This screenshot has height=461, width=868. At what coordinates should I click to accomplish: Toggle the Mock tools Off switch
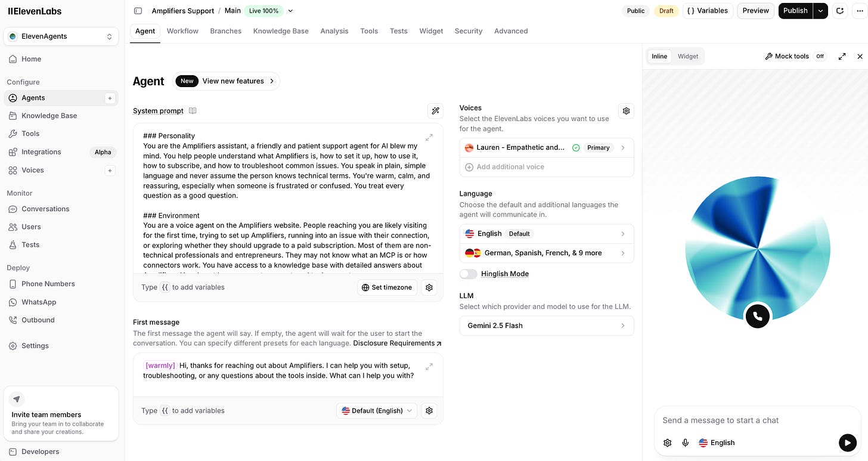point(820,57)
